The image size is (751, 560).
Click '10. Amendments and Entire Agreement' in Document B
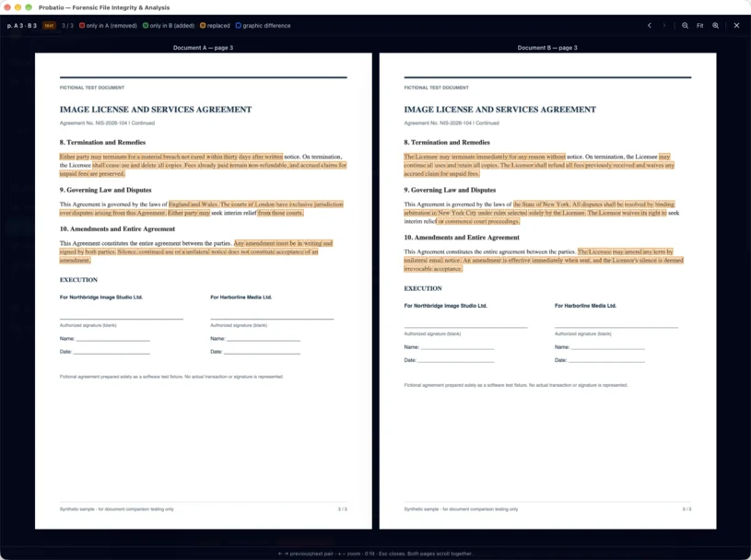tap(462, 238)
